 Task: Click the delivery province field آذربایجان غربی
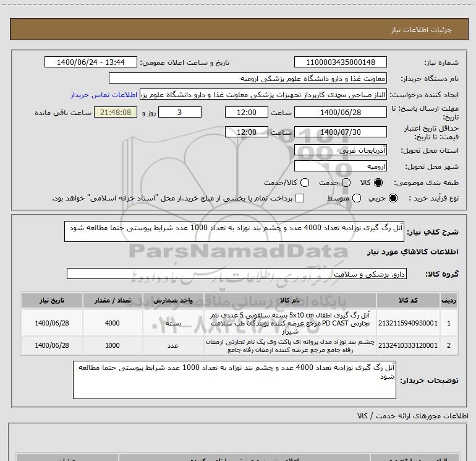coord(341,150)
